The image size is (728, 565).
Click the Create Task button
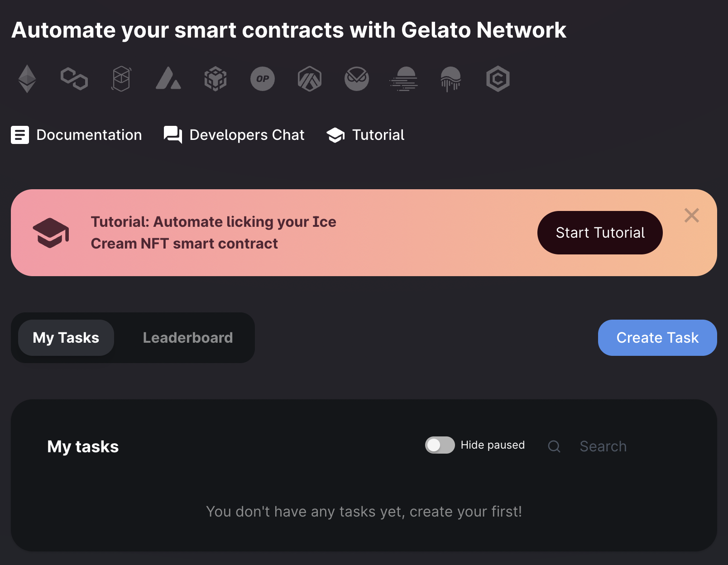tap(657, 337)
